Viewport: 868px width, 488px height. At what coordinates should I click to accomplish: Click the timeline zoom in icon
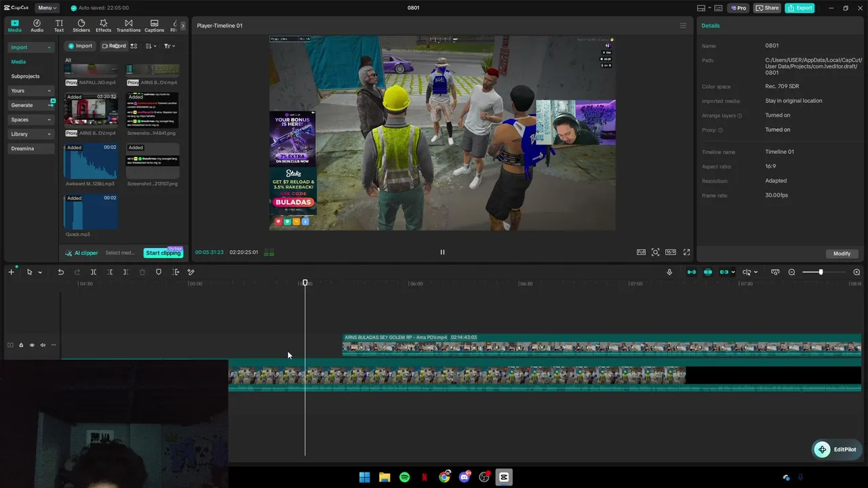[x=856, y=272]
